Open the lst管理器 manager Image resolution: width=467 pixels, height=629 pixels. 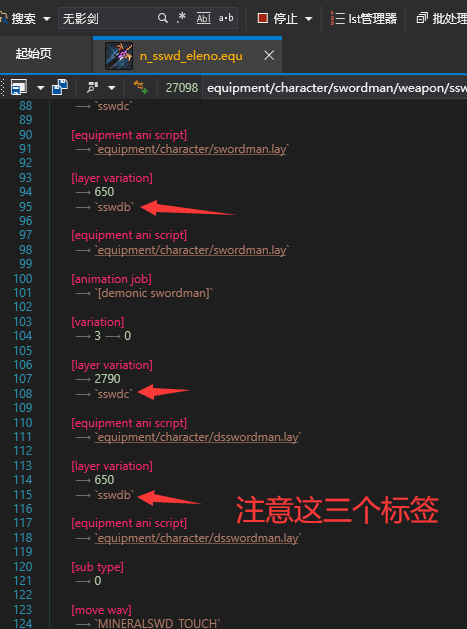coord(363,18)
